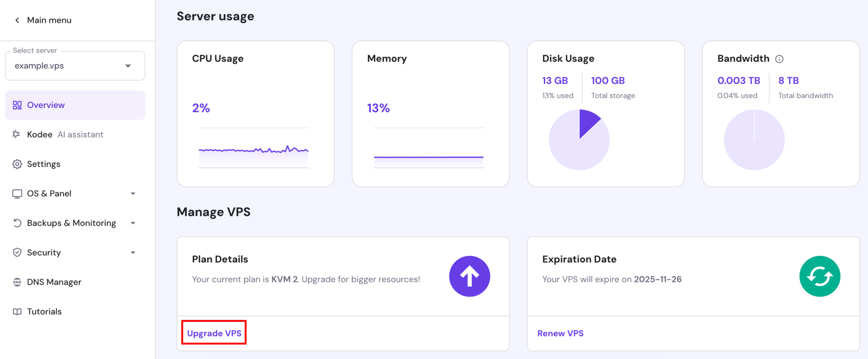This screenshot has width=868, height=359.
Task: Click the Overview grid icon
Action: pos(17,105)
